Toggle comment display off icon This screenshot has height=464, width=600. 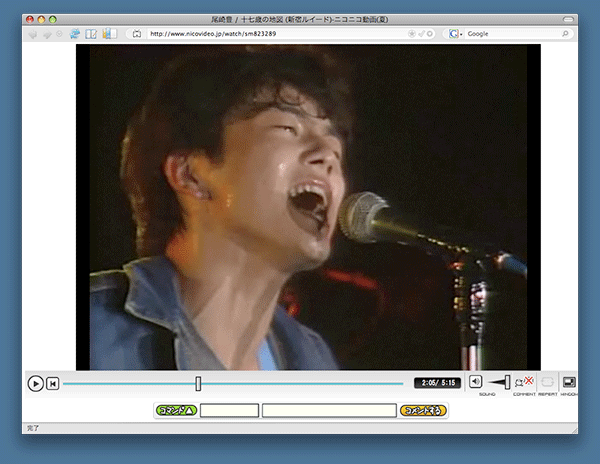[x=524, y=381]
